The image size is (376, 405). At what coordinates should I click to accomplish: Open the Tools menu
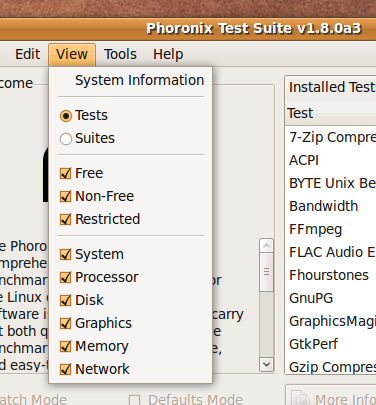(x=120, y=54)
